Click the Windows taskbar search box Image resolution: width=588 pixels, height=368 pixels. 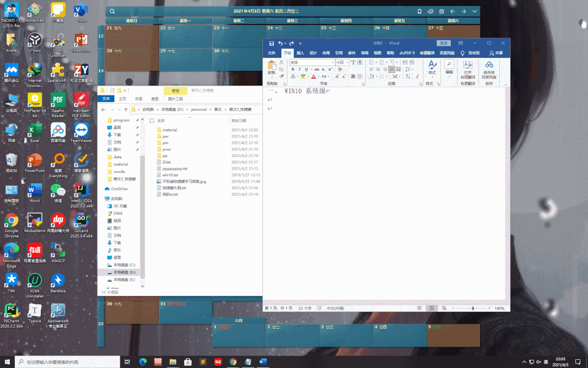[68, 362]
